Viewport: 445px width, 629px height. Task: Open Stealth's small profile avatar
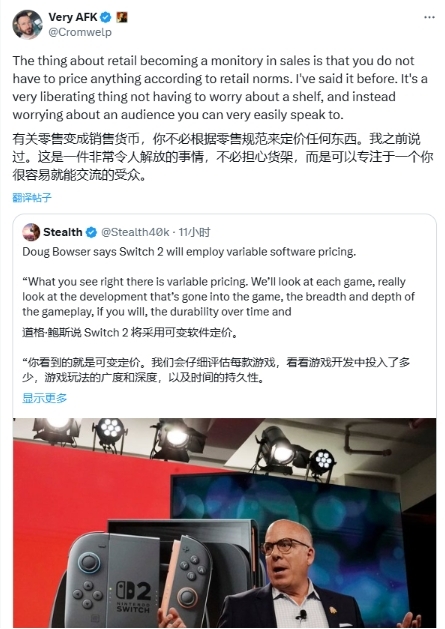click(x=31, y=232)
